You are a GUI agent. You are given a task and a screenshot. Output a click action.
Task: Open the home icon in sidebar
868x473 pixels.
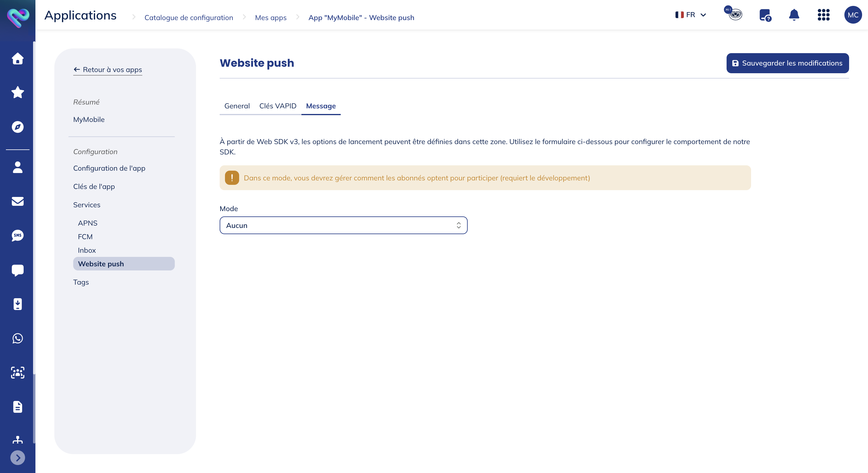coord(17,59)
